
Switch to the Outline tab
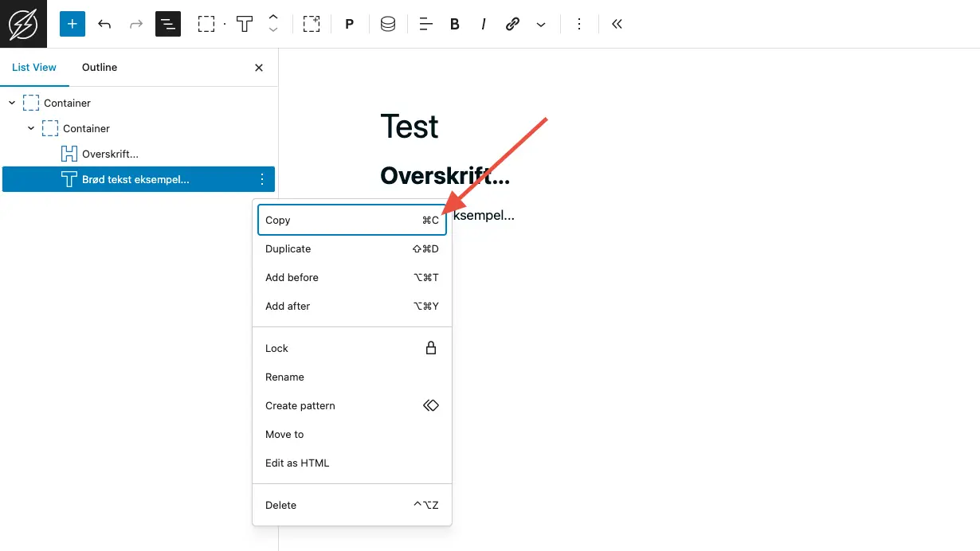coord(100,68)
